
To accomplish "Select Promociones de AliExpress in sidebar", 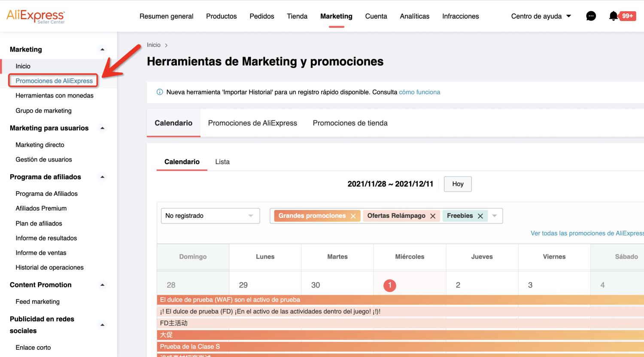I will [54, 81].
